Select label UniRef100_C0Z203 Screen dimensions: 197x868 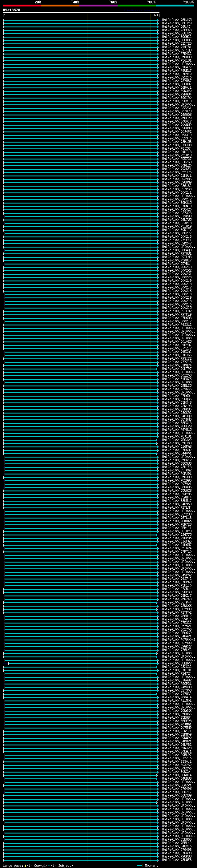pyautogui.click(x=177, y=375)
